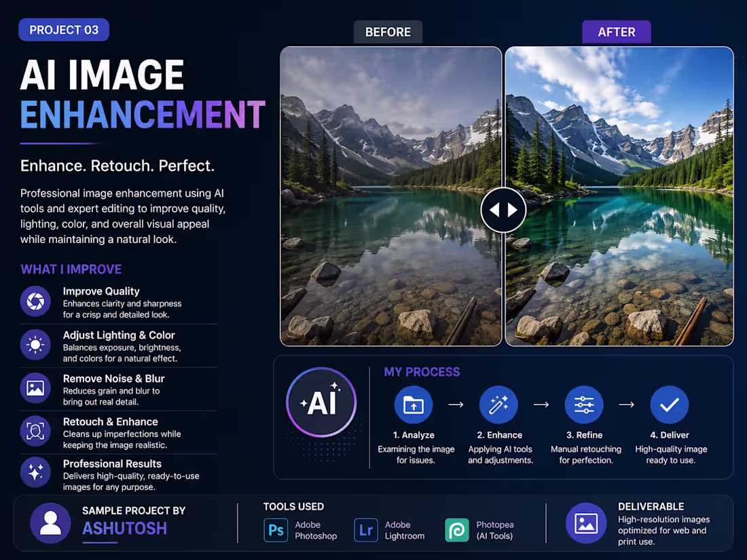Click the 'Retouch & Enhance' title
747x560 pixels.
click(111, 422)
